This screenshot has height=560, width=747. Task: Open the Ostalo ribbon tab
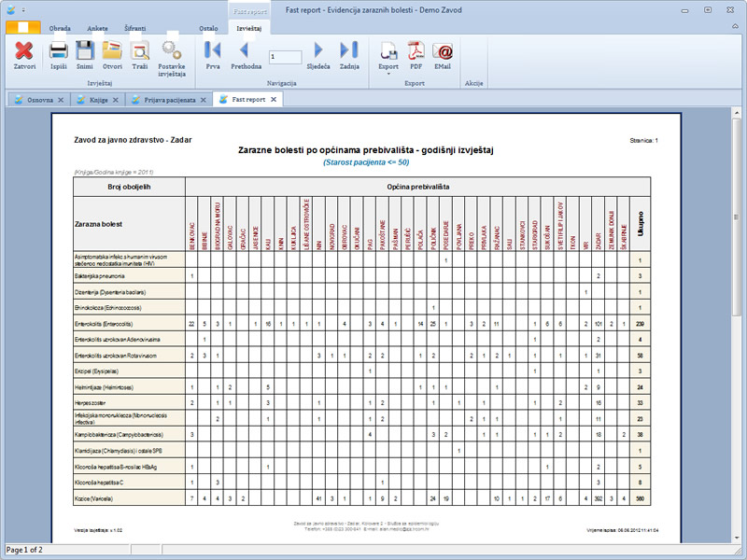[208, 29]
